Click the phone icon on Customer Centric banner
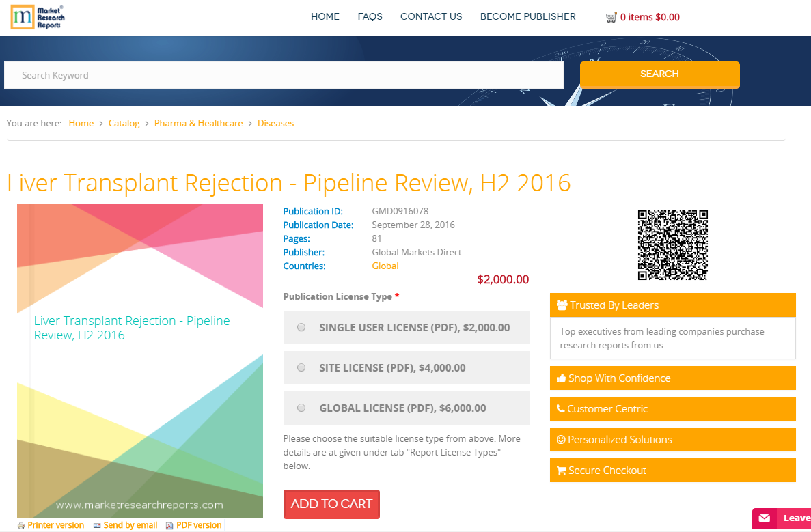 pyautogui.click(x=562, y=408)
